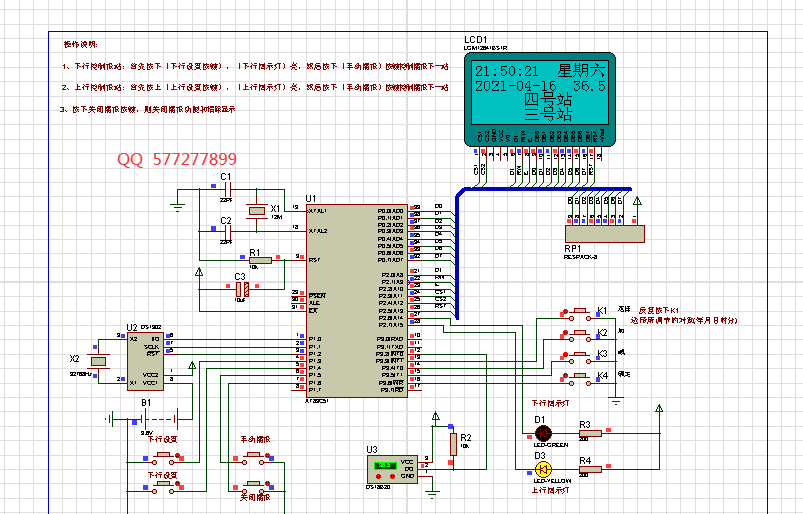Screen dimensions: 803x514
Task: Click the 手动报站 push button
Action: [253, 457]
